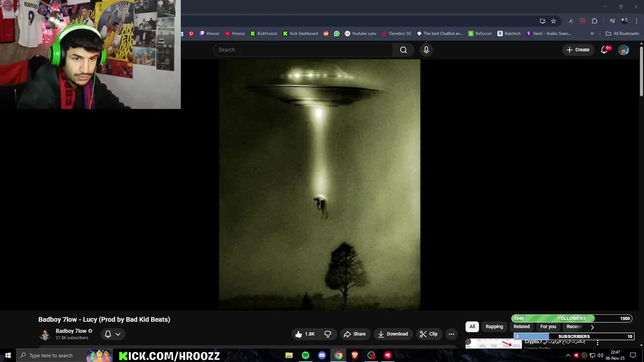Dislike the video with thumbs down

click(328, 334)
